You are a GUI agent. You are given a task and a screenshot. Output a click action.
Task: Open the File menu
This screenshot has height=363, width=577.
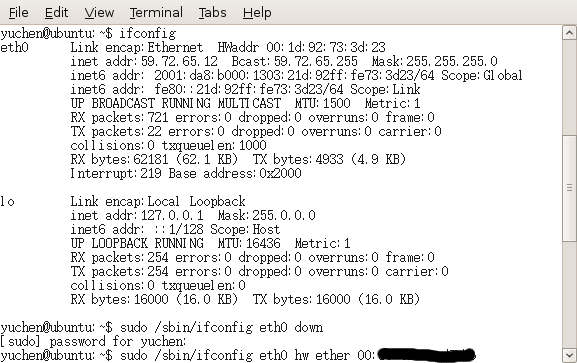(18, 13)
